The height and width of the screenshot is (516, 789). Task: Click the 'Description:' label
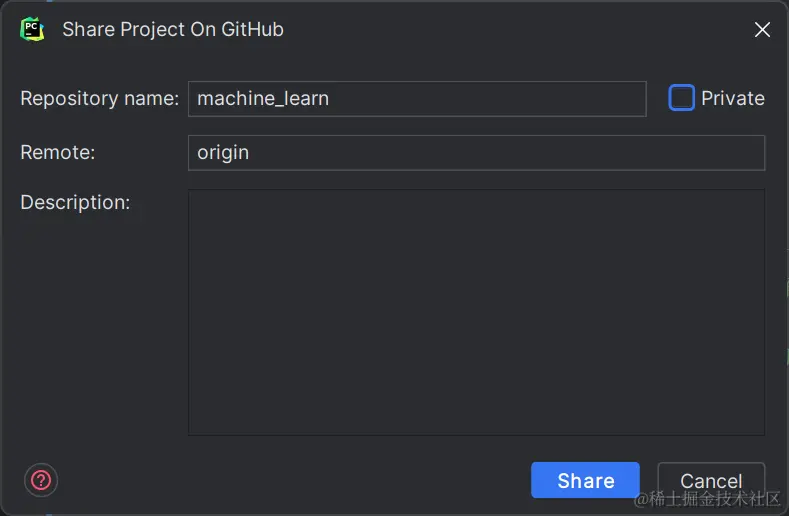pos(75,202)
